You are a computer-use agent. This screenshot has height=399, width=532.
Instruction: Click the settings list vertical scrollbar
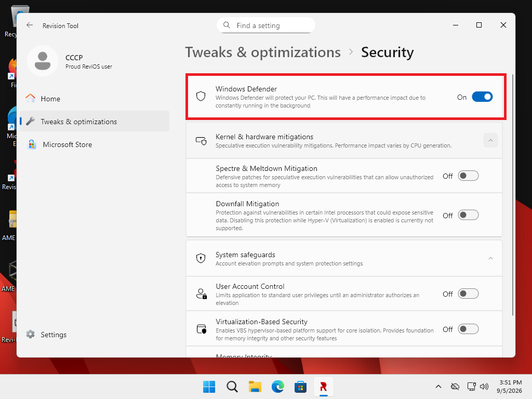coord(513,195)
